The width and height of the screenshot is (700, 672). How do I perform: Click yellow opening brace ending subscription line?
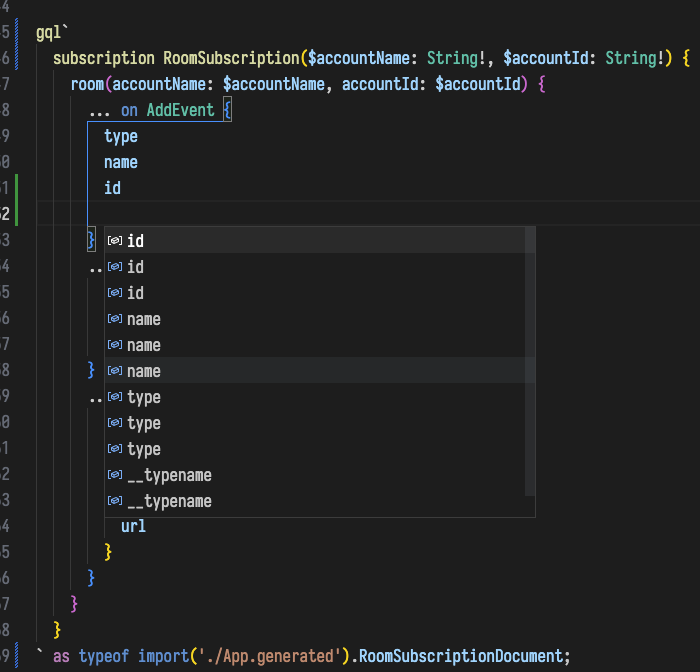tap(686, 58)
